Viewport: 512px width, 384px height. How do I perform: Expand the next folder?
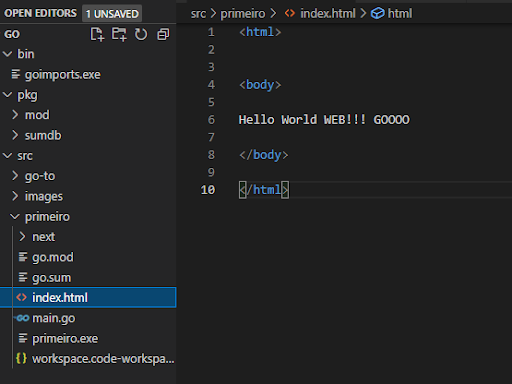click(22, 237)
